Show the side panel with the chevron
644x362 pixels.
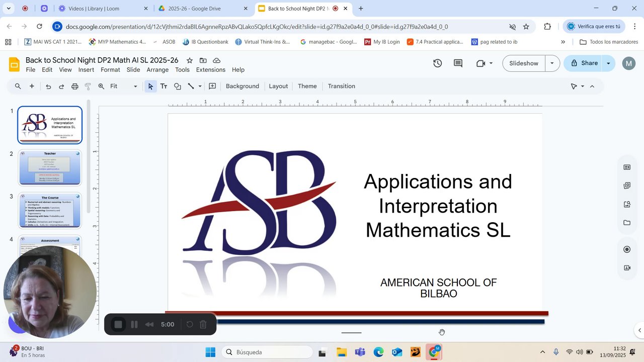(x=639, y=330)
